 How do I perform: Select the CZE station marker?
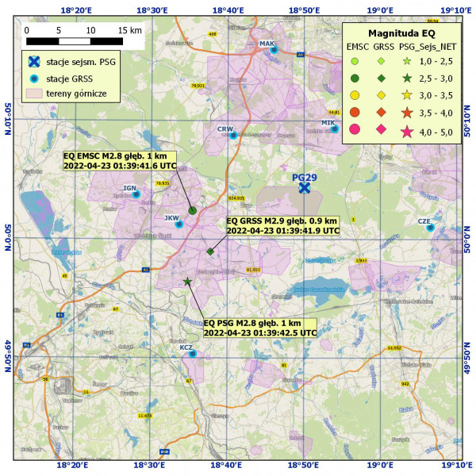(430, 228)
